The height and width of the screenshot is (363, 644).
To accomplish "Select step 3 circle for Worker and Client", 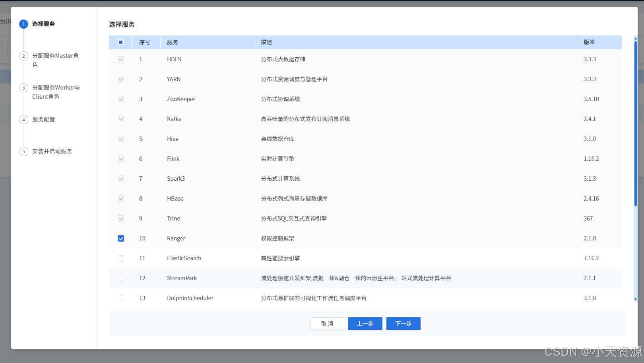I will pyautogui.click(x=23, y=88).
